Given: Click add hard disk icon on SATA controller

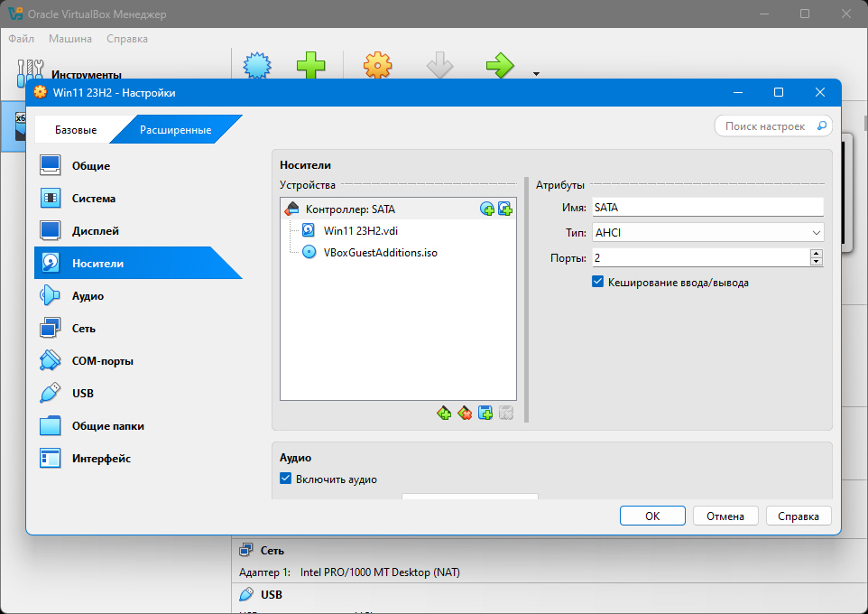Looking at the screenshot, I should click(x=505, y=209).
